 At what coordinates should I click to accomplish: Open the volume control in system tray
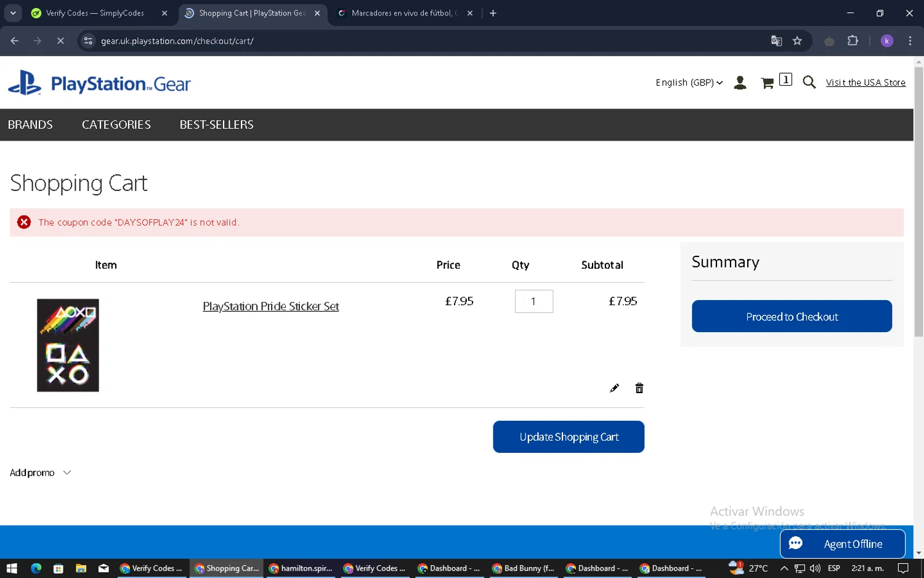click(815, 568)
